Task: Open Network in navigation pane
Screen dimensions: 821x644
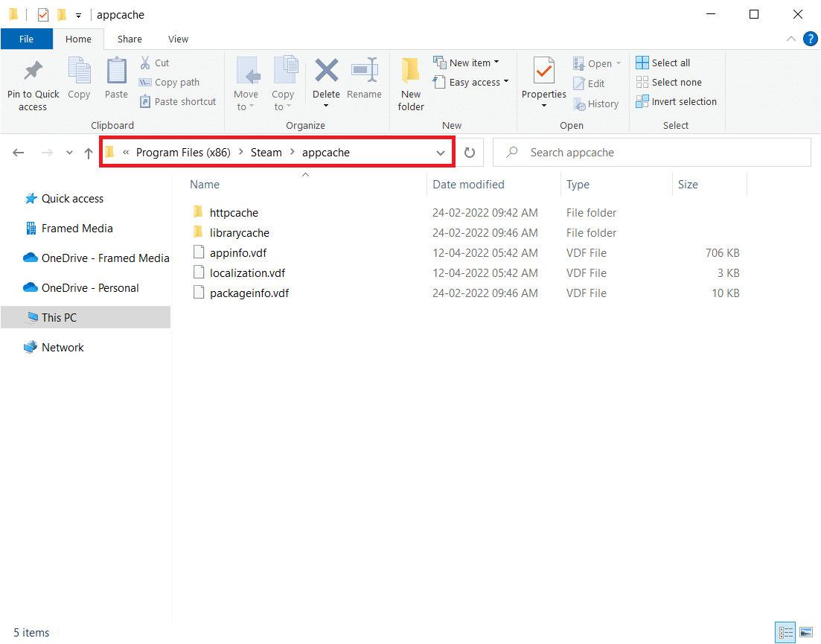Action: 63,348
